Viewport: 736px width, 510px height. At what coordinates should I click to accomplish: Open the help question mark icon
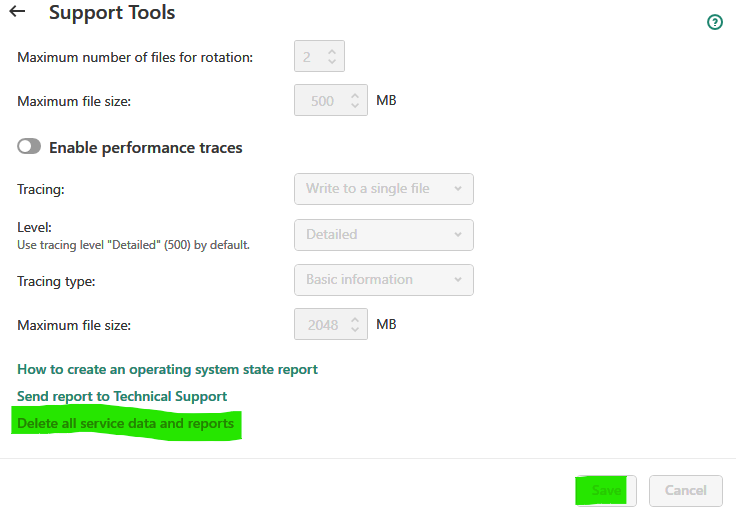tap(714, 22)
